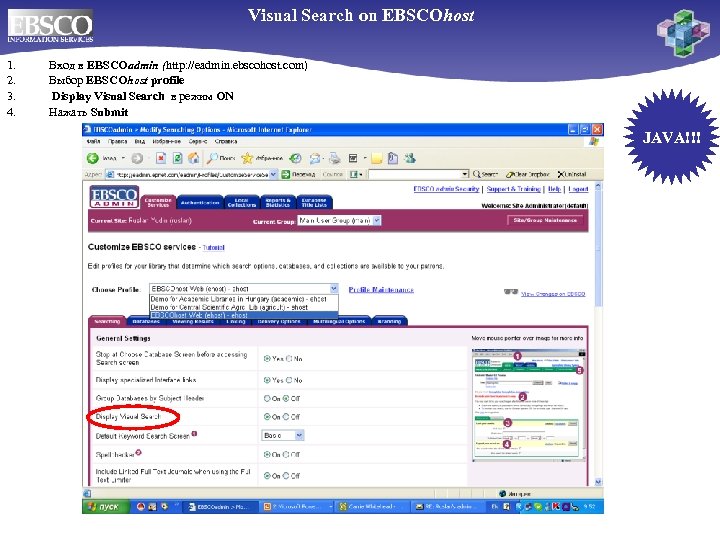
Task: Choose highlighted EBSCOhost Web (ehost) list entry
Action: (244, 315)
